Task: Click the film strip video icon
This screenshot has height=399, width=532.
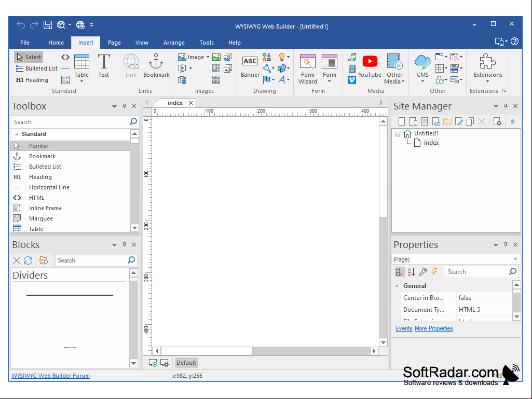Action: [352, 69]
